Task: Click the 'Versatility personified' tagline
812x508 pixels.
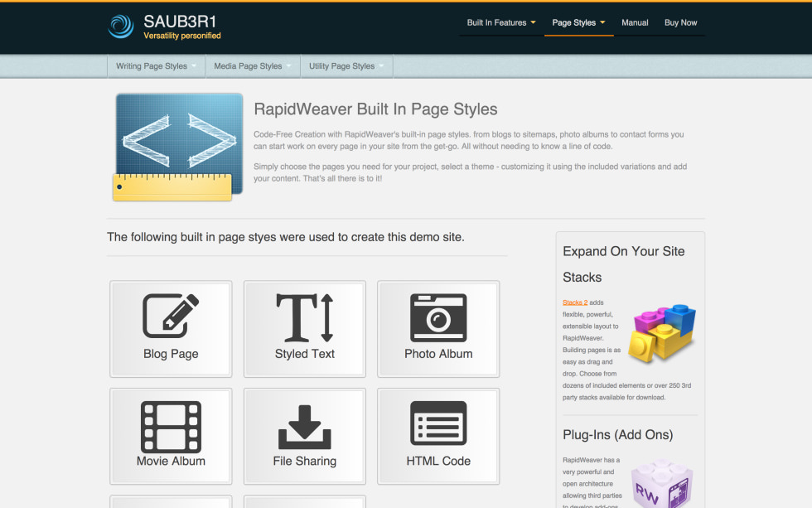Action: pyautogui.click(x=181, y=36)
